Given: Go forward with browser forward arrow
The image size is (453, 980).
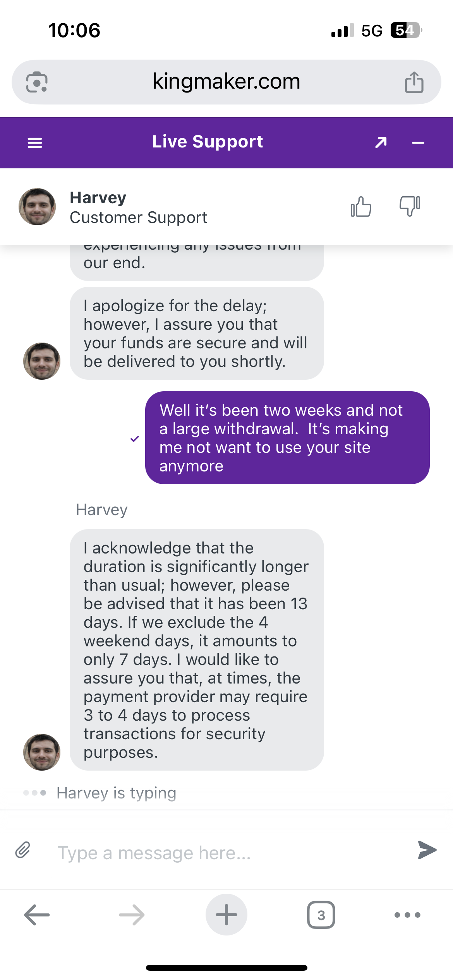Looking at the screenshot, I should [x=132, y=915].
